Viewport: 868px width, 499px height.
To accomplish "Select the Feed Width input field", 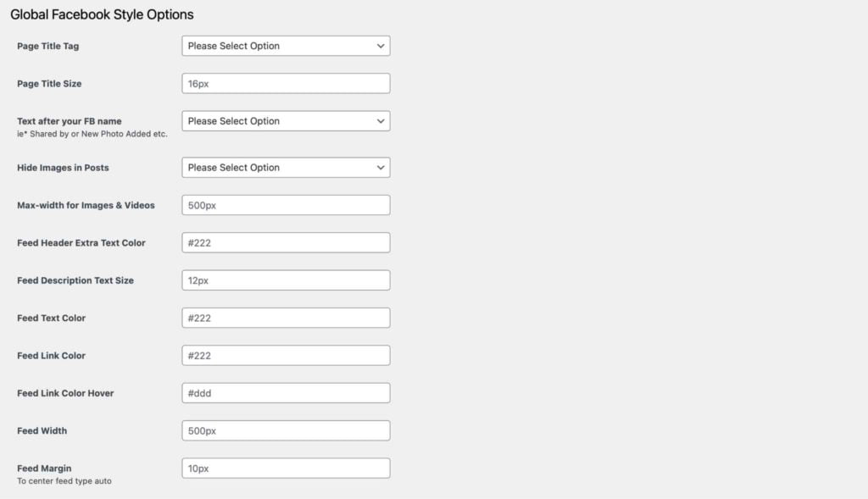I will (286, 431).
